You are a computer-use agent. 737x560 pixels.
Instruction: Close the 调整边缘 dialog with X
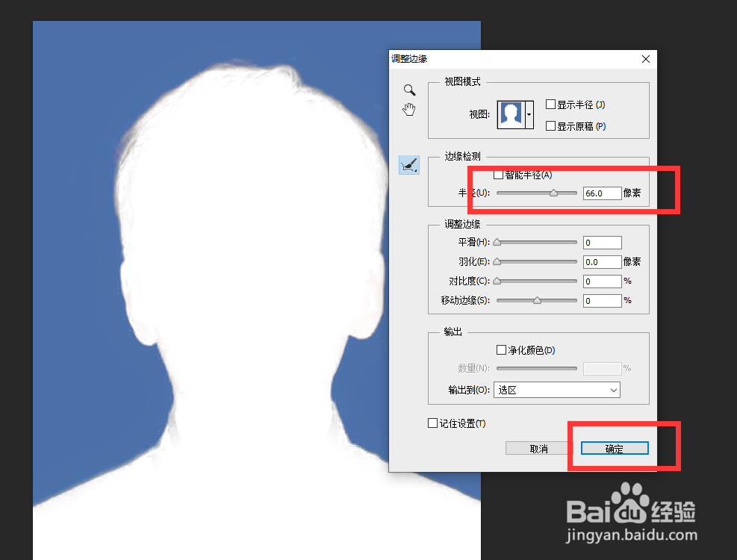[x=645, y=59]
